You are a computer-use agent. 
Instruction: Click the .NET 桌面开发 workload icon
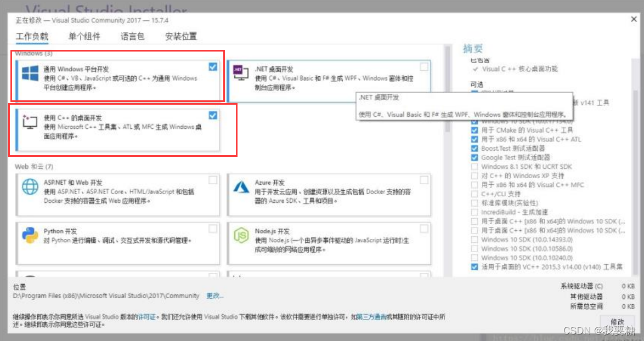click(x=241, y=72)
